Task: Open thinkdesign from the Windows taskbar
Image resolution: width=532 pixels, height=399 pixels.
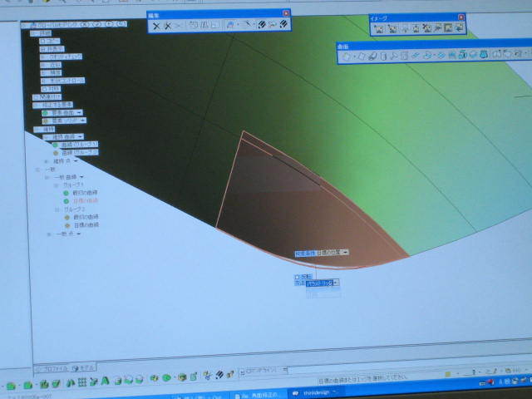Action: (x=315, y=393)
